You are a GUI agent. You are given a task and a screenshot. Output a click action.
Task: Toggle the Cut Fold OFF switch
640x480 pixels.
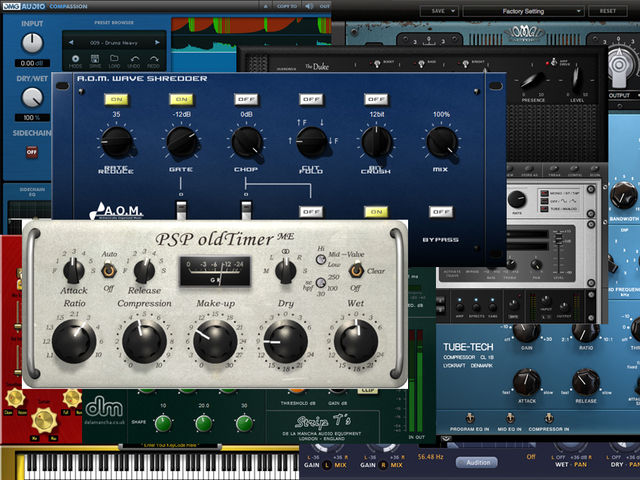(311, 99)
